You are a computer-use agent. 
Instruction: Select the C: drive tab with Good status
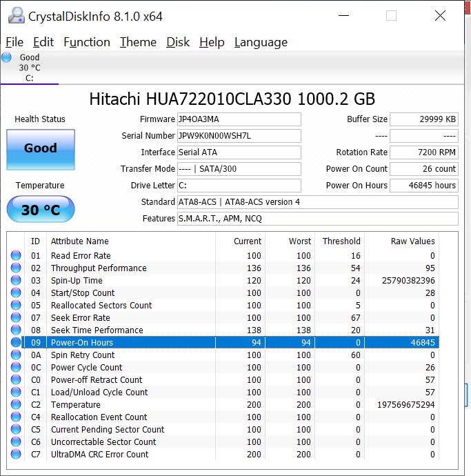[30, 68]
